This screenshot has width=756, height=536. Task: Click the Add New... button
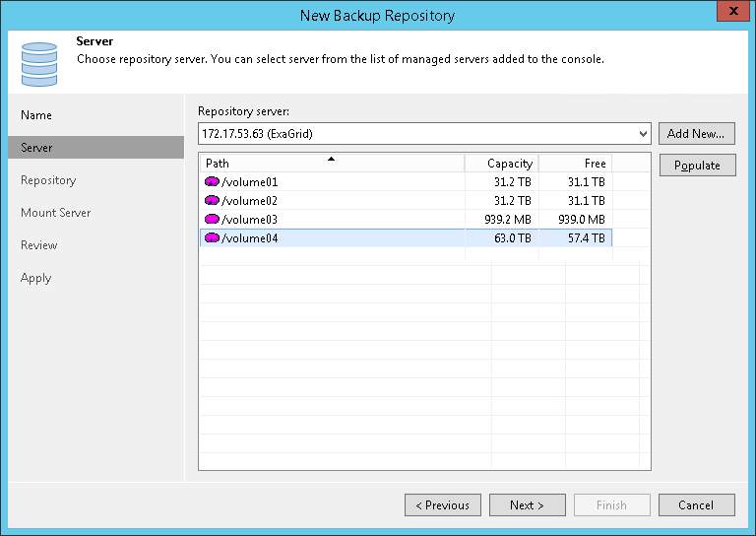pyautogui.click(x=697, y=134)
